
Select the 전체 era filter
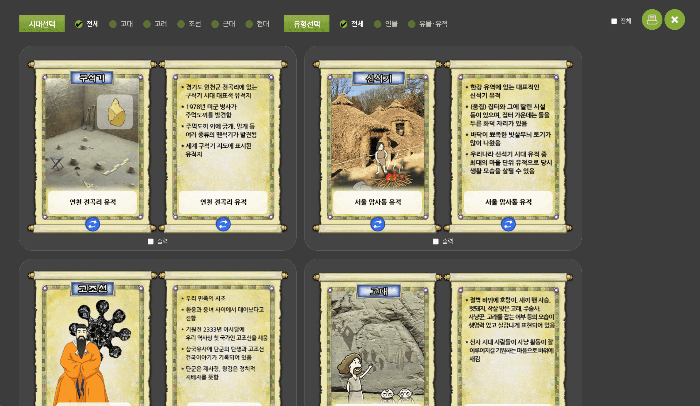(86, 24)
